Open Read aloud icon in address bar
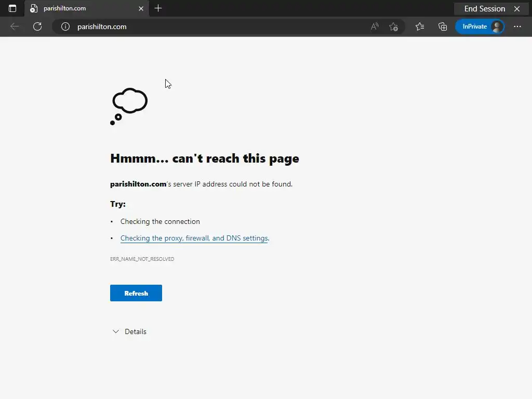The width and height of the screenshot is (532, 399). point(375,26)
